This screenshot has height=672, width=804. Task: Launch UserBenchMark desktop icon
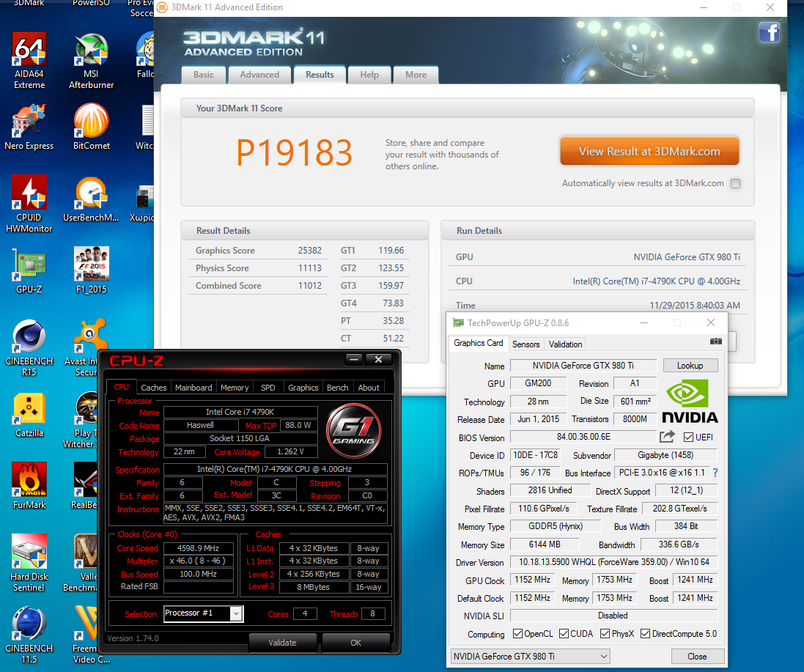tap(92, 199)
